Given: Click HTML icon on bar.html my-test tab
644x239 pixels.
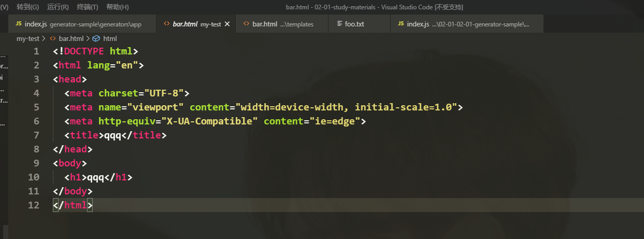Looking at the screenshot, I should (x=166, y=24).
